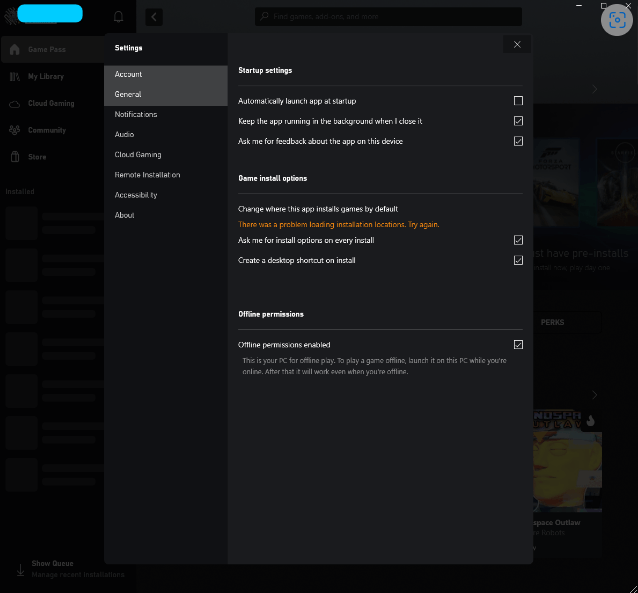Click the My Library books icon
The height and width of the screenshot is (593, 638).
(15, 77)
